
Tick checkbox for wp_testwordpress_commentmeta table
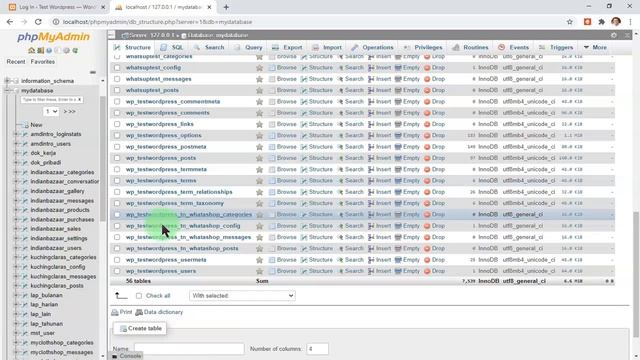tap(117, 102)
